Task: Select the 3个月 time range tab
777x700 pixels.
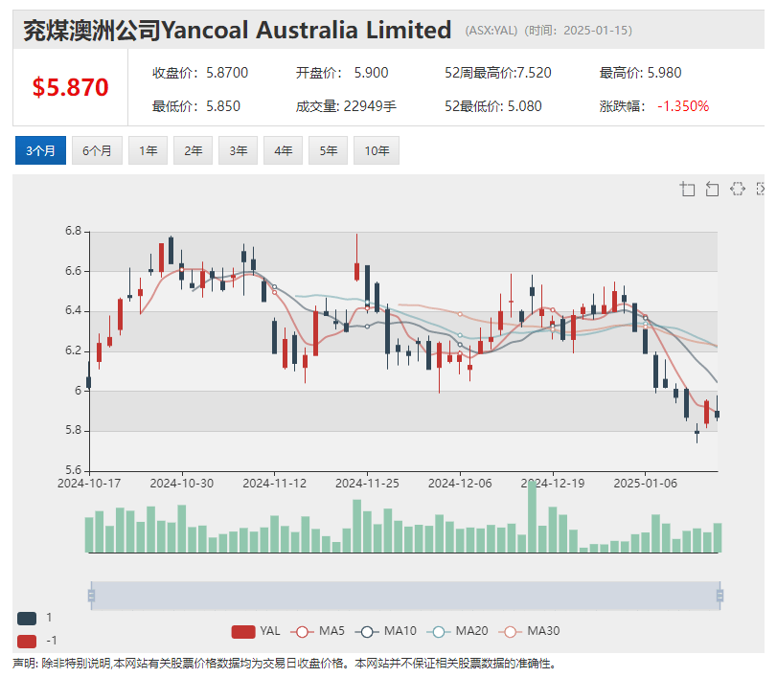Action: [40, 150]
